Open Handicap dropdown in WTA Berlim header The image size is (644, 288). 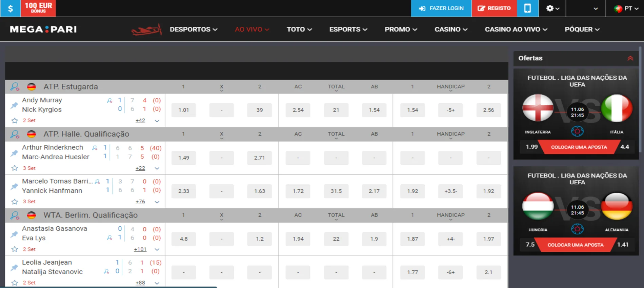point(450,216)
